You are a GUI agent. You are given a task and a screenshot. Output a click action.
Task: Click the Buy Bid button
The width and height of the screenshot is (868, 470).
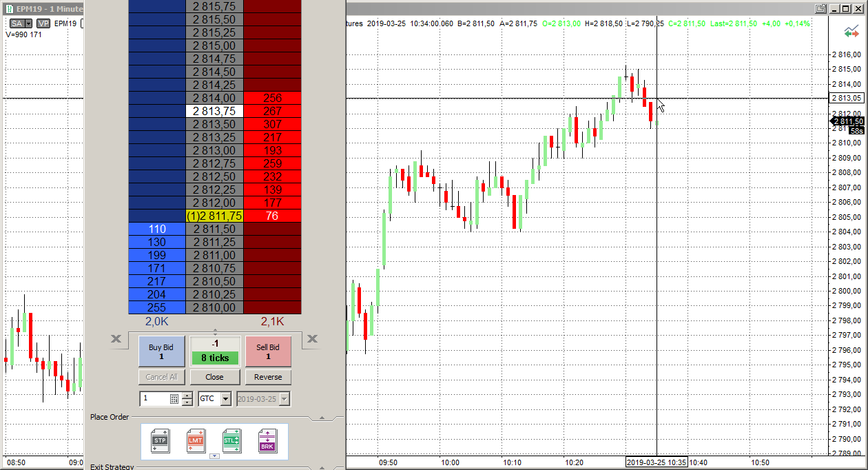coord(161,351)
